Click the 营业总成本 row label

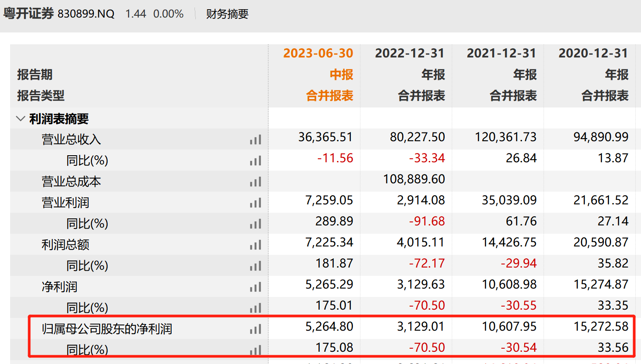point(71,182)
